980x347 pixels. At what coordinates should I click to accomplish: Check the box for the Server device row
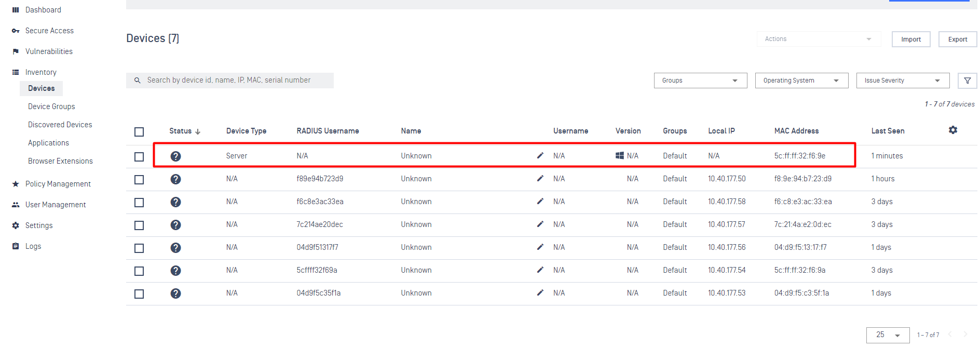(x=139, y=157)
